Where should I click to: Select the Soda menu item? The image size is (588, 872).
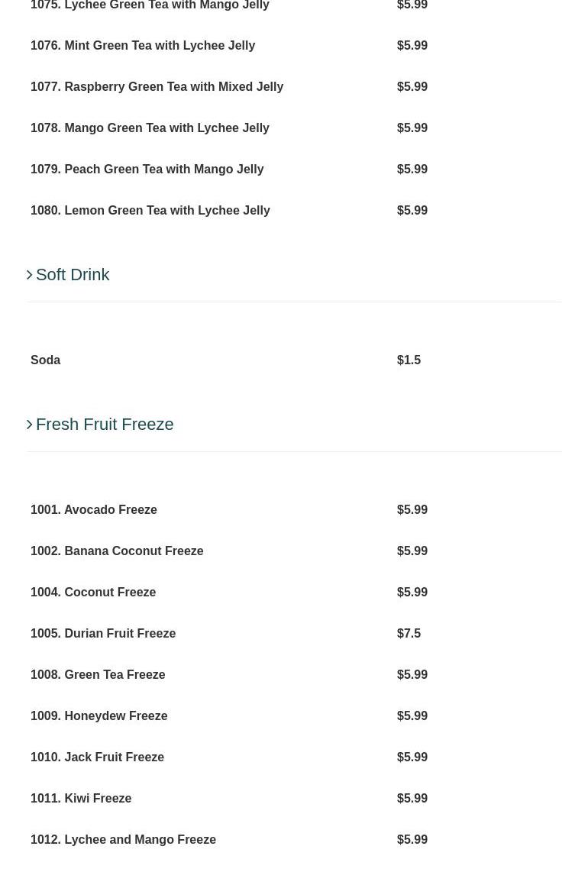point(46,360)
